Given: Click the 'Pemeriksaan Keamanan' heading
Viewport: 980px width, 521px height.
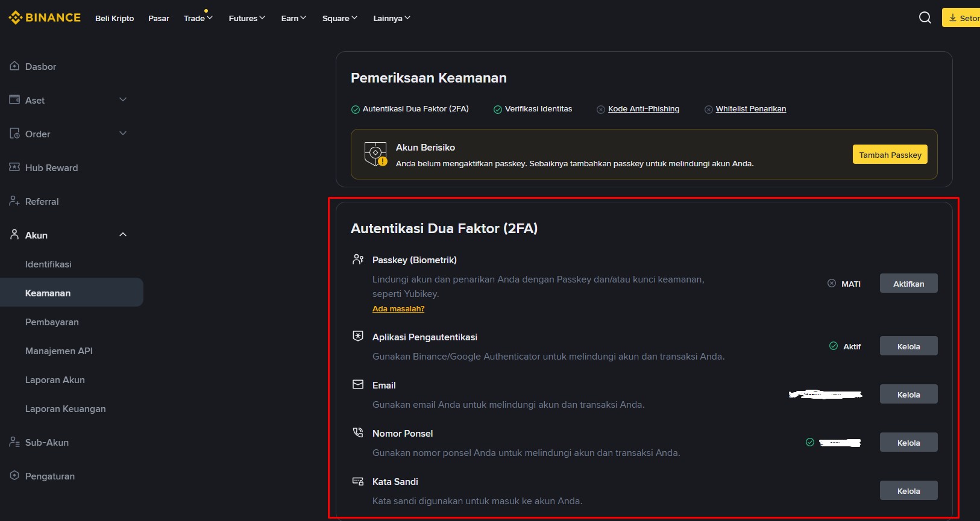Looking at the screenshot, I should point(429,78).
